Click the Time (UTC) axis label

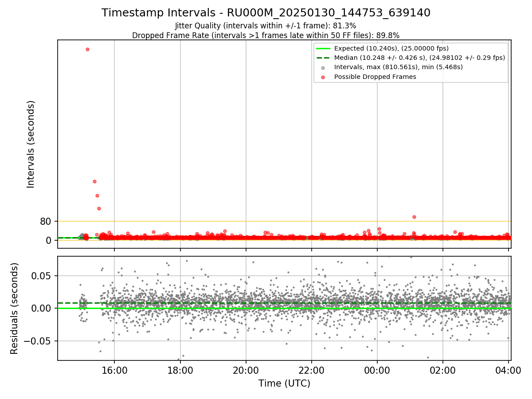pyautogui.click(x=284, y=383)
